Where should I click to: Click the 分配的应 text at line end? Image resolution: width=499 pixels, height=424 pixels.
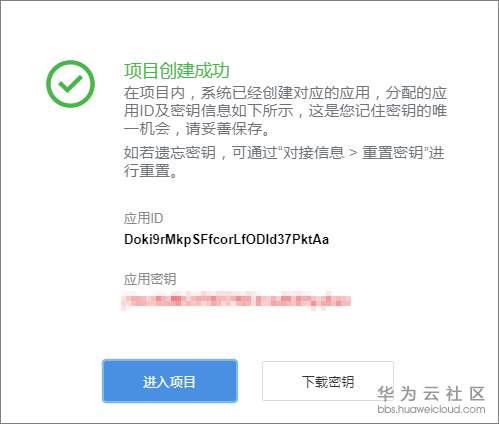click(x=416, y=93)
